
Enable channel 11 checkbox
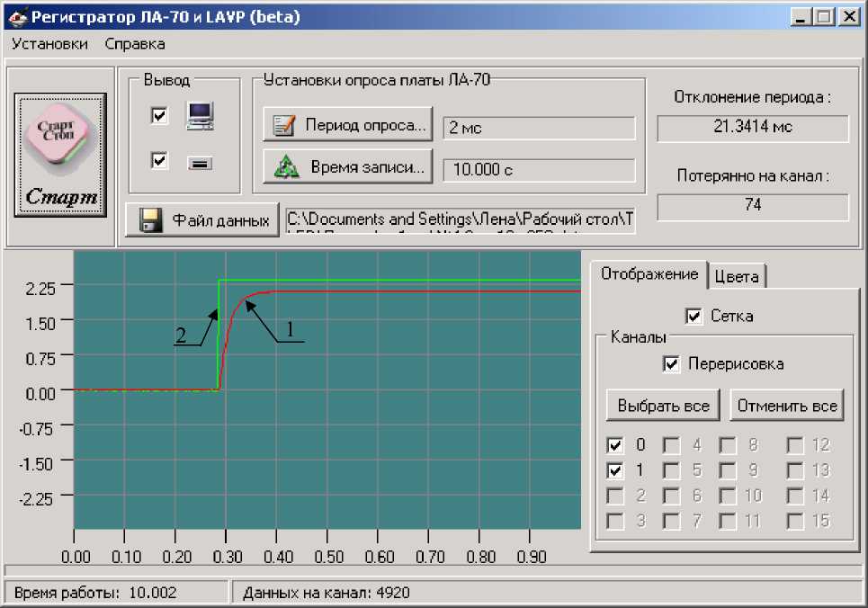click(728, 521)
